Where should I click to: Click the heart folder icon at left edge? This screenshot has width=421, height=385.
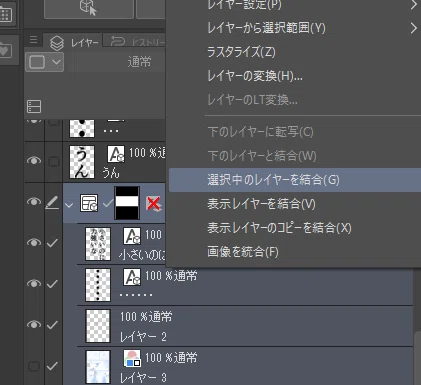pos(6,50)
